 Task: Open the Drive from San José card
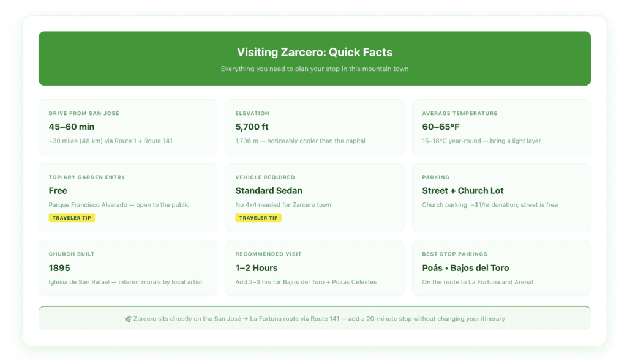click(x=128, y=127)
